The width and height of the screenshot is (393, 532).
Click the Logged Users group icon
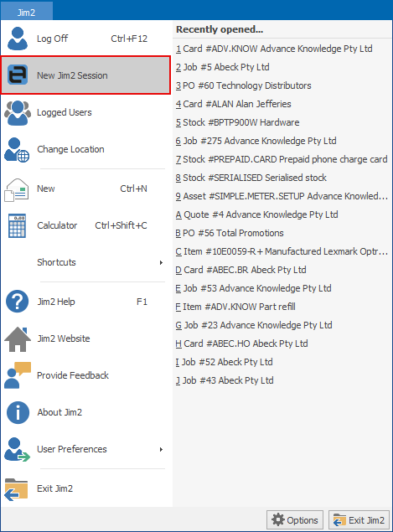(x=18, y=113)
